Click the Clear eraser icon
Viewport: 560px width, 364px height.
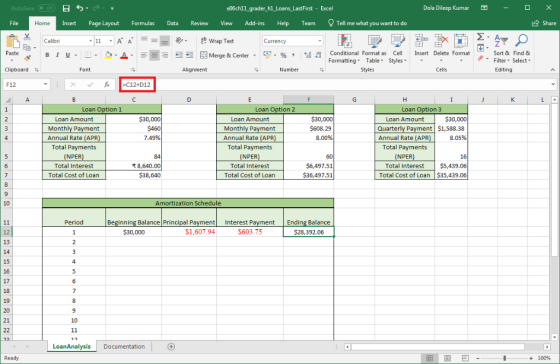click(481, 58)
